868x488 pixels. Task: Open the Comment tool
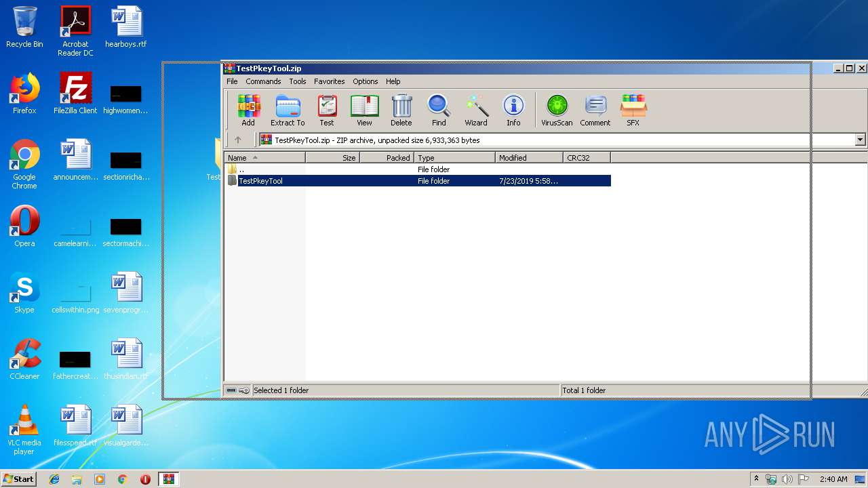(595, 110)
